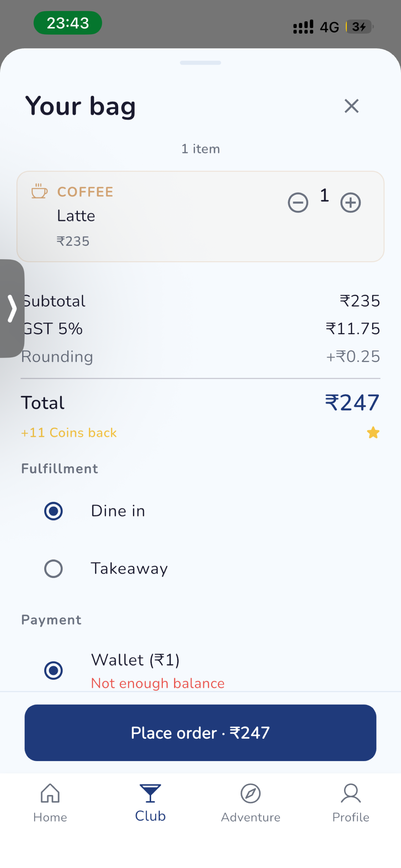Decrease Latte quantity with minus icon

[x=298, y=202]
